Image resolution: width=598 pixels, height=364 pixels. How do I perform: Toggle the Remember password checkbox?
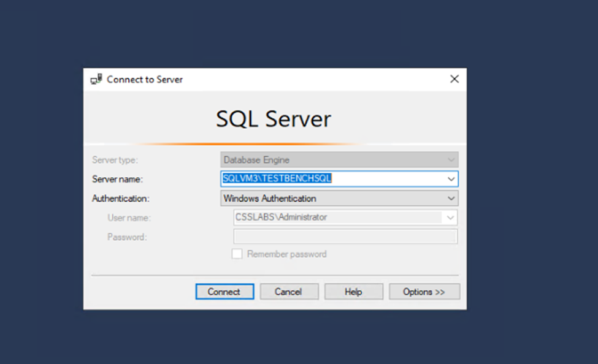[x=237, y=254]
